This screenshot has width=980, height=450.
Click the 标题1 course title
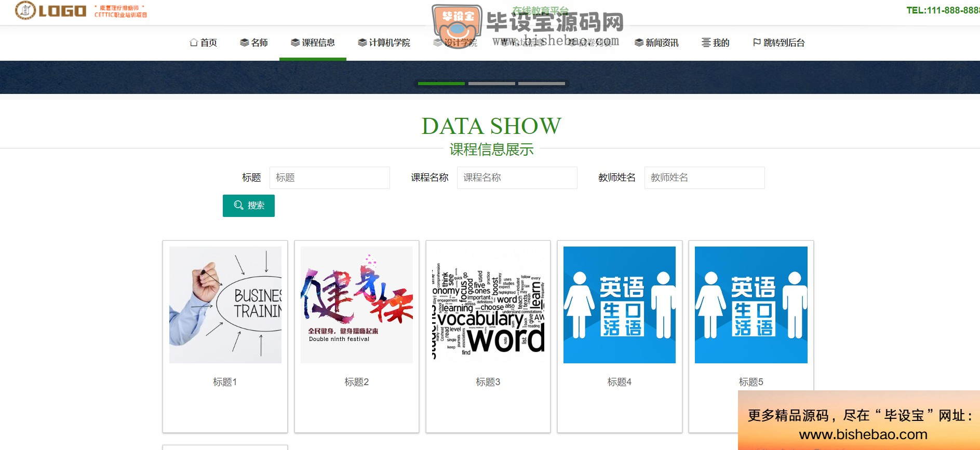pos(225,382)
